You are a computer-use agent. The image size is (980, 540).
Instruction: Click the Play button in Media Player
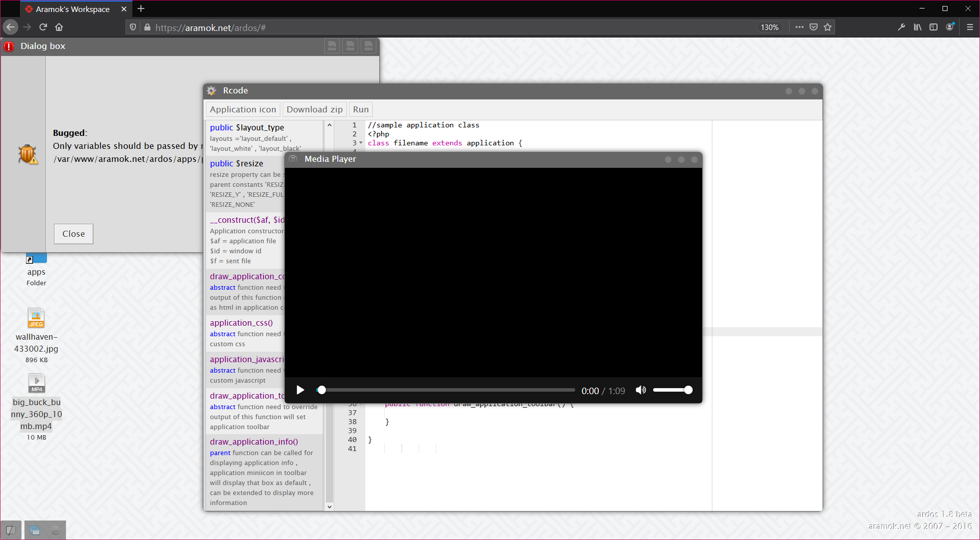(x=300, y=390)
